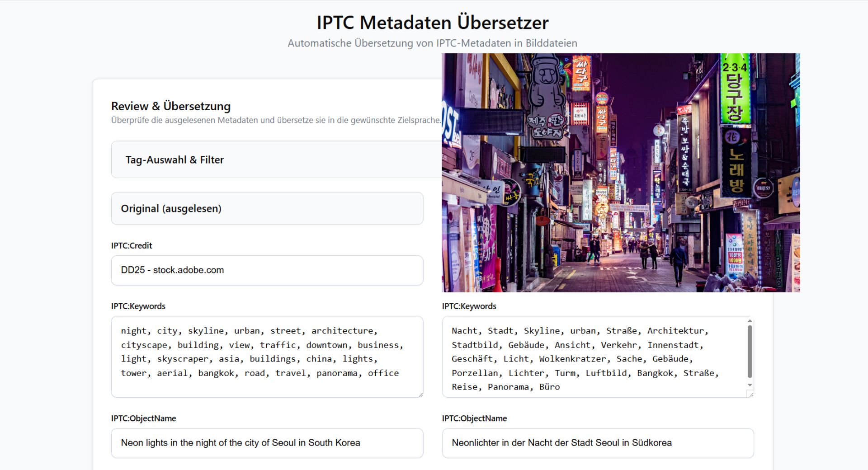The width and height of the screenshot is (868, 470).
Task: Click resize handle of translated keywords box
Action: click(x=751, y=395)
